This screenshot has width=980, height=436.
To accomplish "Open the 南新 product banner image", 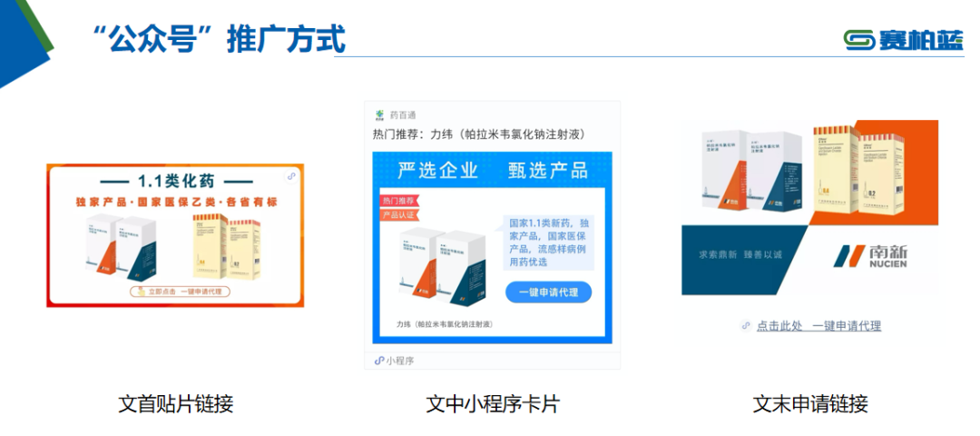I will pos(810,207).
